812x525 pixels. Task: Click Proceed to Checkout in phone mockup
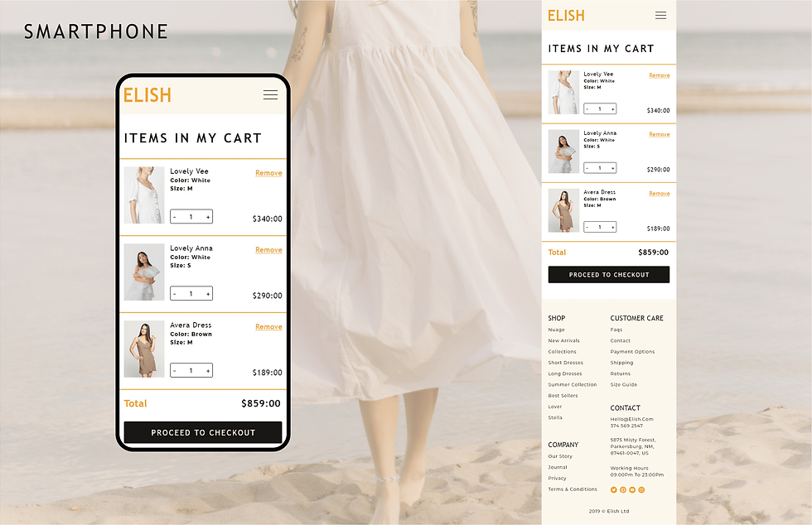click(x=203, y=432)
